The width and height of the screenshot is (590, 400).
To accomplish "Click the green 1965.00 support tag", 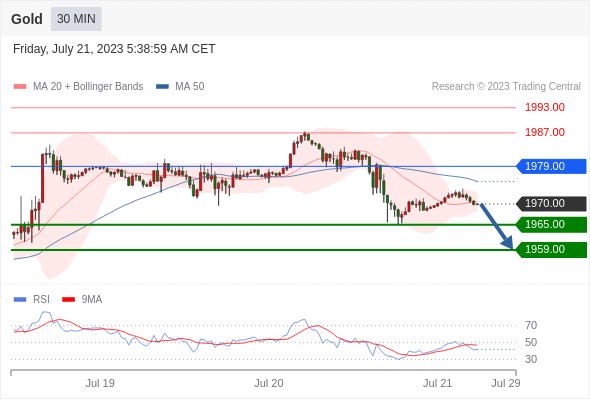I will coord(551,225).
